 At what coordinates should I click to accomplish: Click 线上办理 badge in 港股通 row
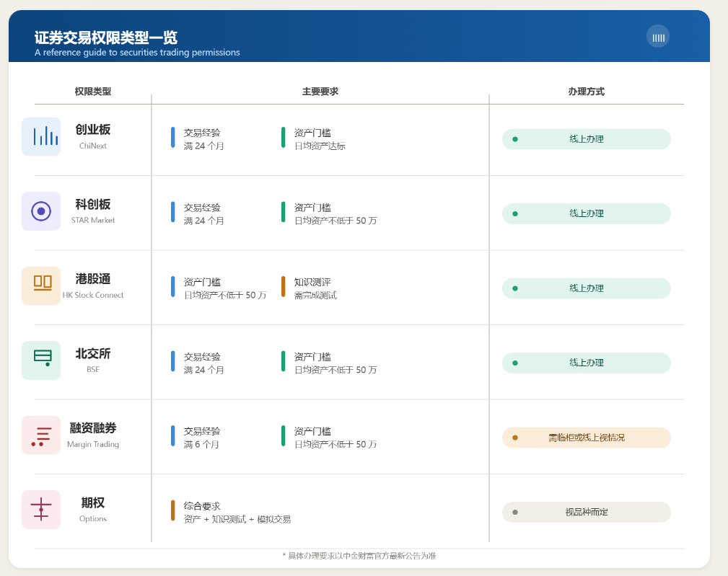tap(587, 288)
